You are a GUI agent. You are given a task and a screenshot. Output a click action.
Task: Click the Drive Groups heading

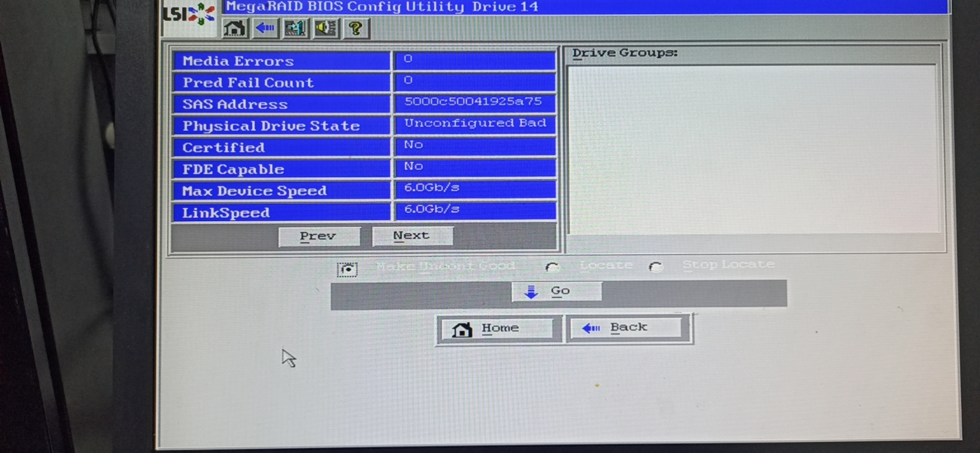coord(625,53)
